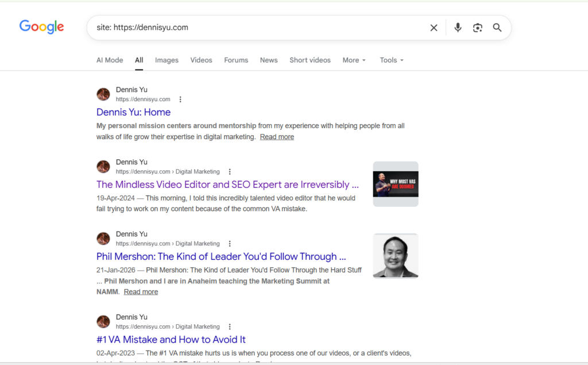The height and width of the screenshot is (365, 588).
Task: Open three-dot menu for #1 VA Mistake result
Action: coord(230,326)
